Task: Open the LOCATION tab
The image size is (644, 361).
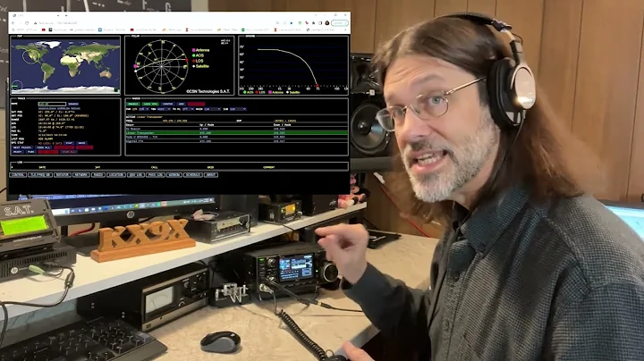Action: pos(116,175)
